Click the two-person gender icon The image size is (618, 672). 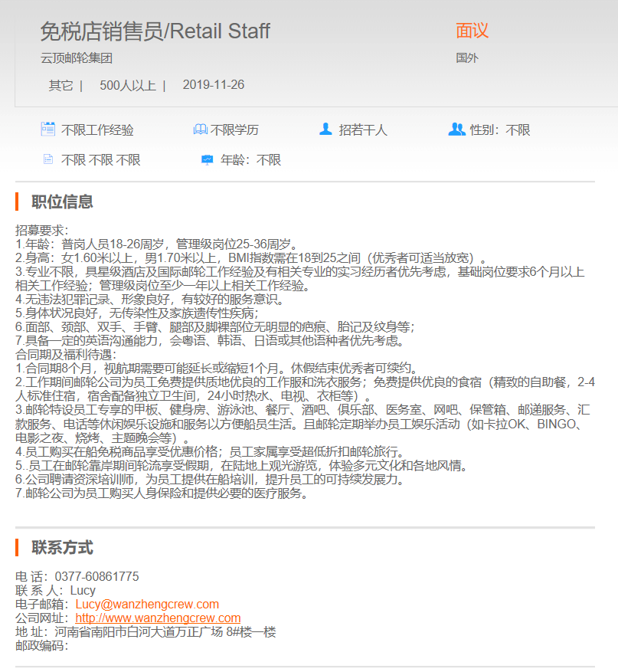click(x=456, y=129)
